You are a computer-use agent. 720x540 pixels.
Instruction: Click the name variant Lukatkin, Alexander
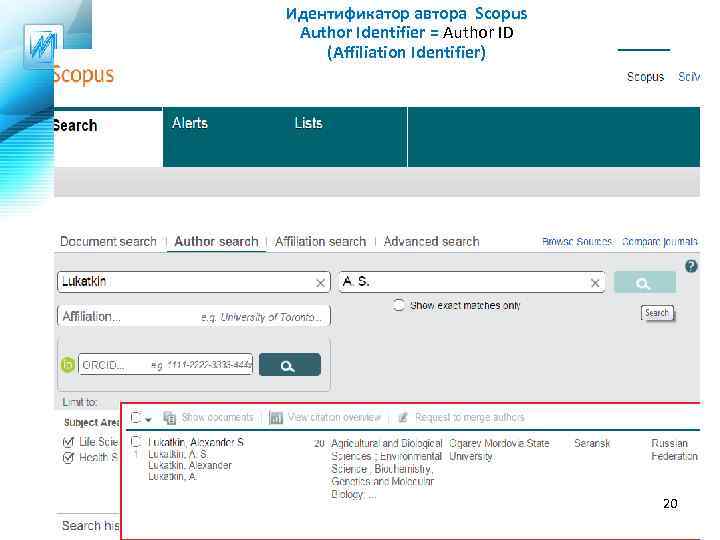190,465
